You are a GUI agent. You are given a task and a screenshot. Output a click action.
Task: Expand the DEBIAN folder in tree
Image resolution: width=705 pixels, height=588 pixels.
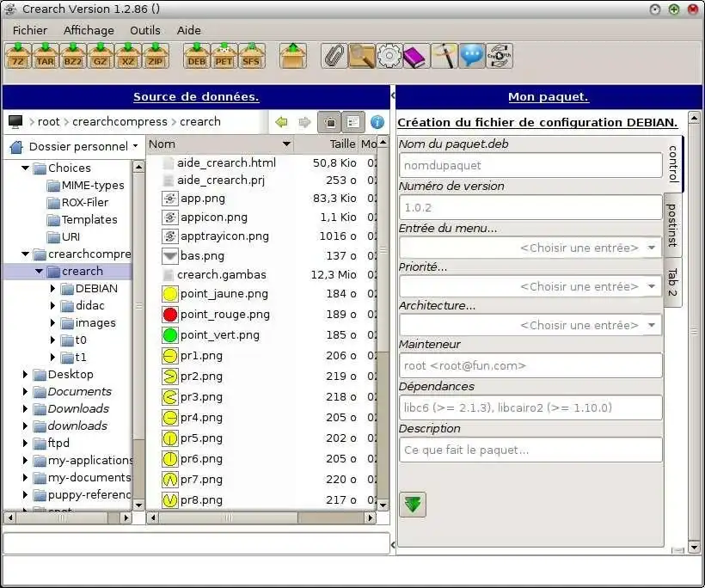coord(53,289)
